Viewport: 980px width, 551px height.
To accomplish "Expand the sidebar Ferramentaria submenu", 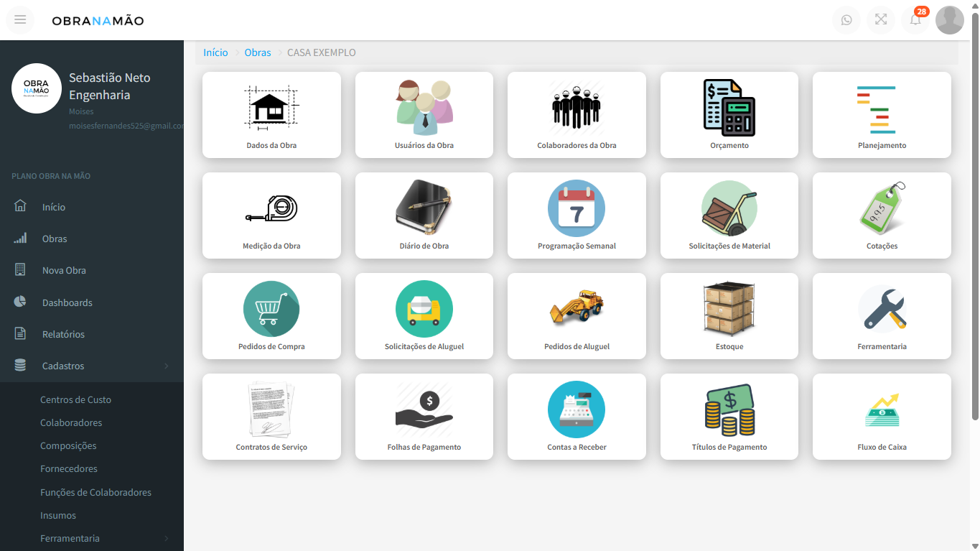I will (92, 538).
